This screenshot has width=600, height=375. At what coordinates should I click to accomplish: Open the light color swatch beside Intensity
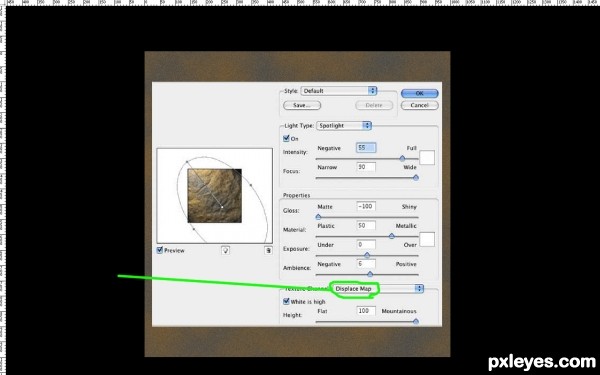[427, 158]
